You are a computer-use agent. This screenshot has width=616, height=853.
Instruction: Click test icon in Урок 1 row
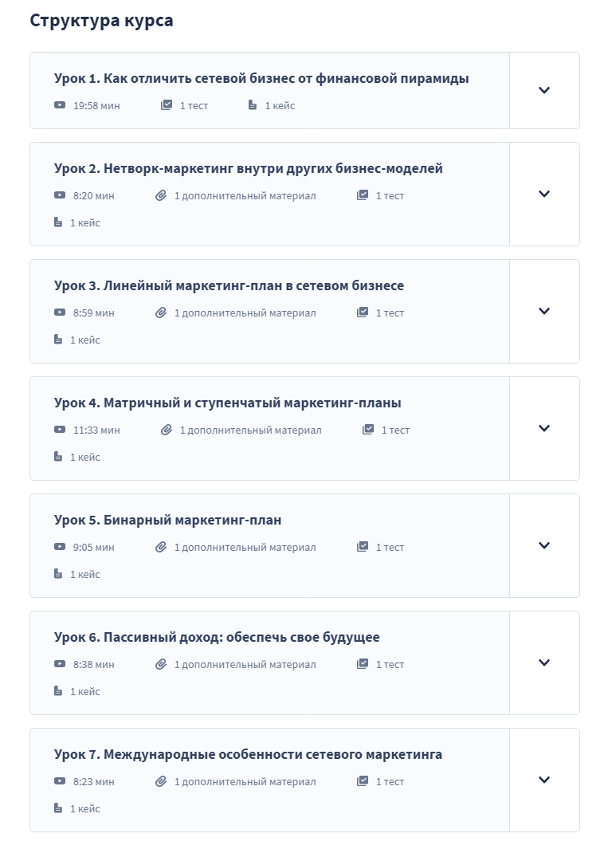pos(167,105)
